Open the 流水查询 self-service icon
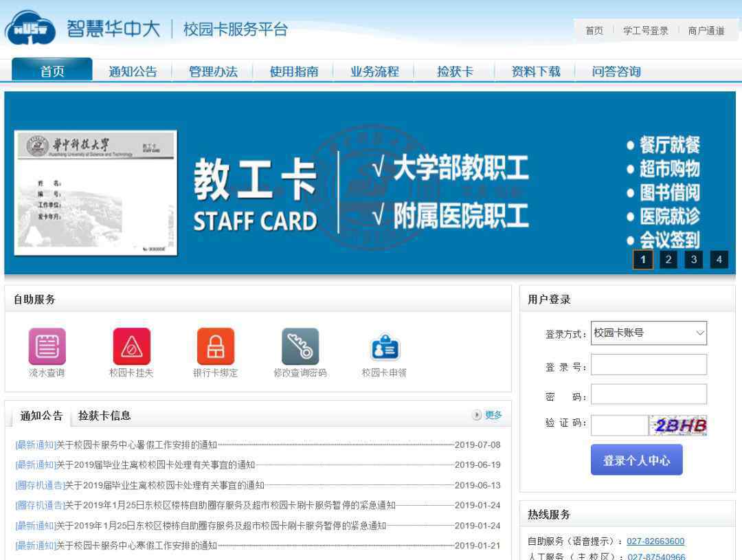742x560 pixels. pos(47,346)
